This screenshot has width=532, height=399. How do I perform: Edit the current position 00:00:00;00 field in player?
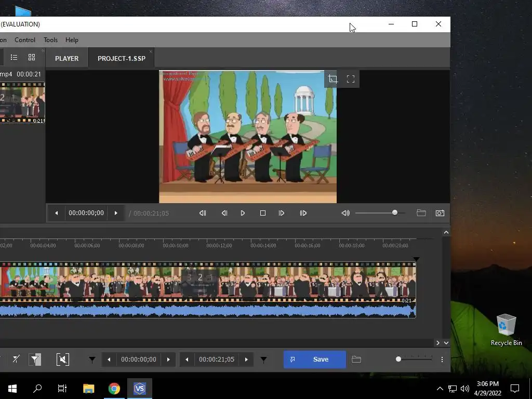(x=86, y=213)
